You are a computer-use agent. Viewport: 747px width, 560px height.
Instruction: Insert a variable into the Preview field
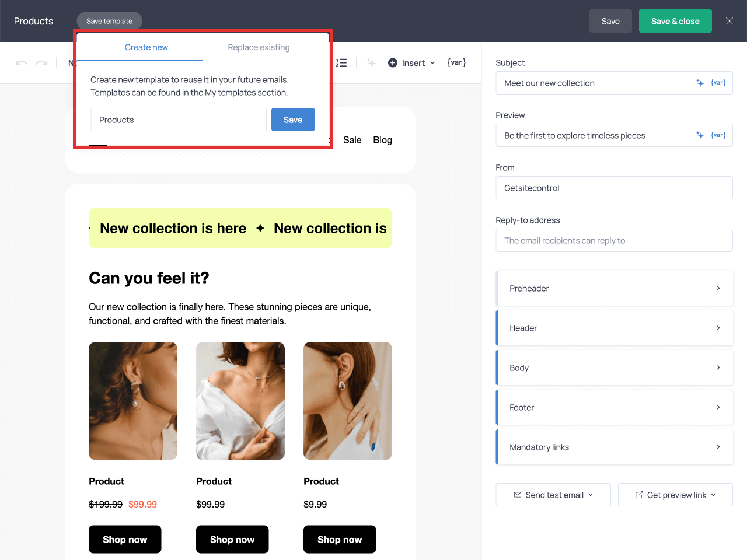coord(718,135)
